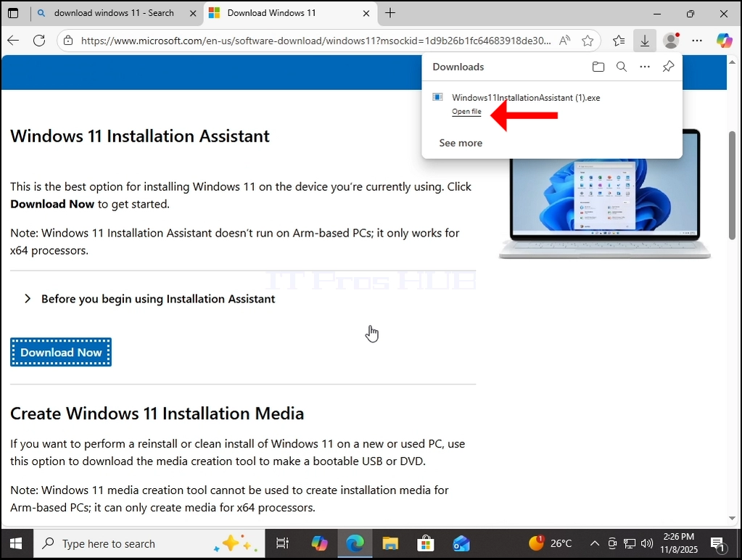
Task: Click the scrollbar up arrow
Action: pyautogui.click(x=733, y=62)
